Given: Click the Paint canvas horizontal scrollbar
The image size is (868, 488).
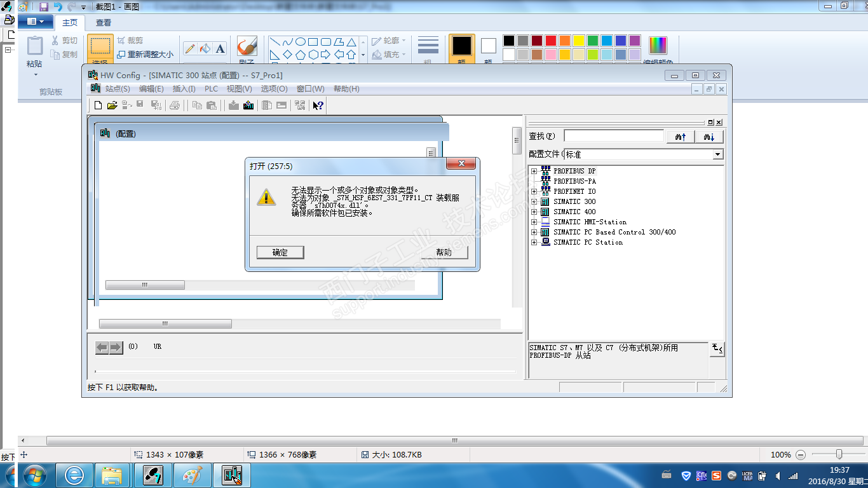Looking at the screenshot, I should [x=454, y=440].
